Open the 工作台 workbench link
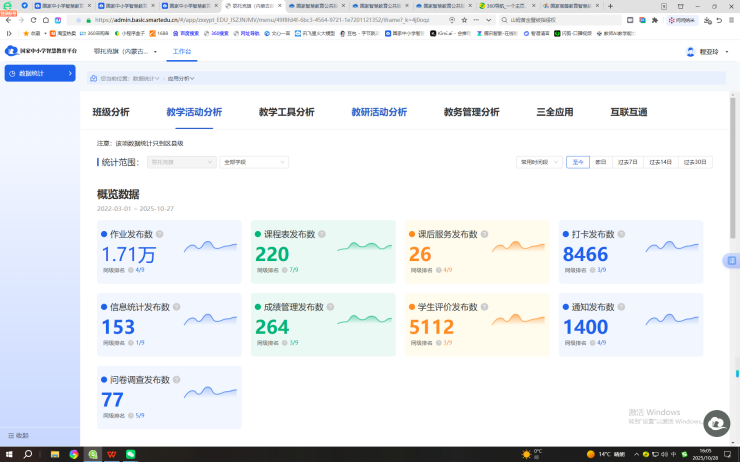Viewport: 740px width, 462px height. [x=182, y=51]
